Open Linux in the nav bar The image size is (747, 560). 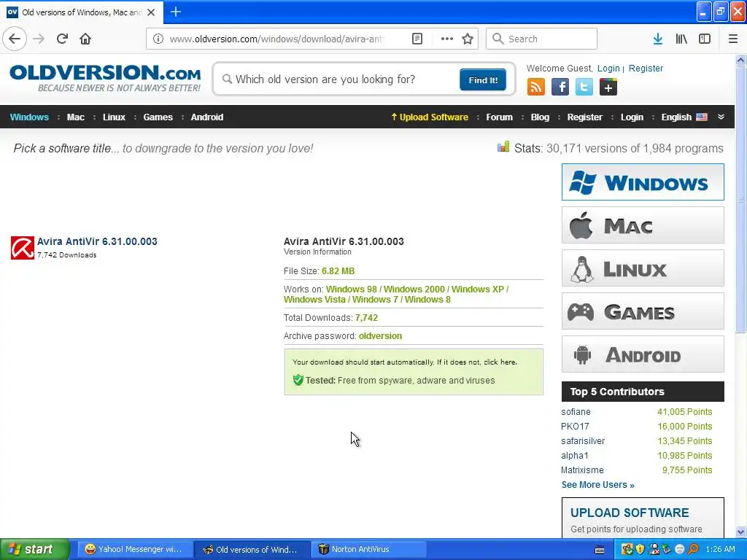114,117
